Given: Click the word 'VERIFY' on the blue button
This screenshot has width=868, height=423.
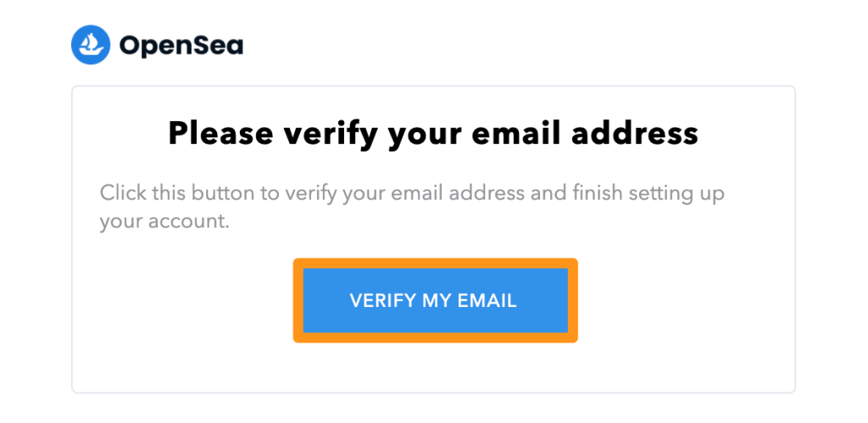Looking at the screenshot, I should pos(382,301).
